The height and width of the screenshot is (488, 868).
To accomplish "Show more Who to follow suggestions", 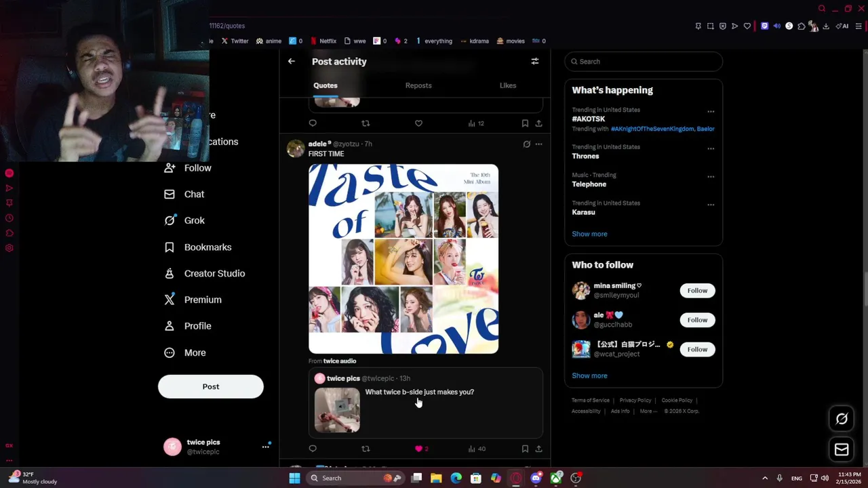I will [x=589, y=375].
